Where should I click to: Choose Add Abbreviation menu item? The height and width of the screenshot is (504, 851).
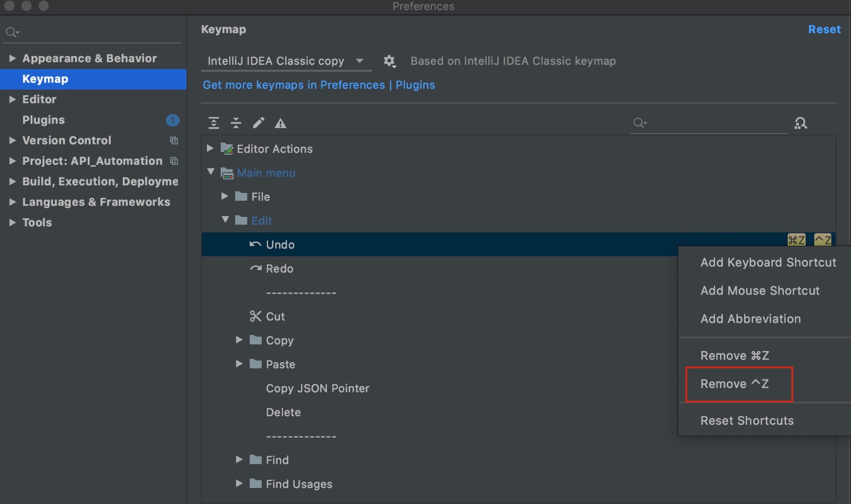pyautogui.click(x=765, y=319)
